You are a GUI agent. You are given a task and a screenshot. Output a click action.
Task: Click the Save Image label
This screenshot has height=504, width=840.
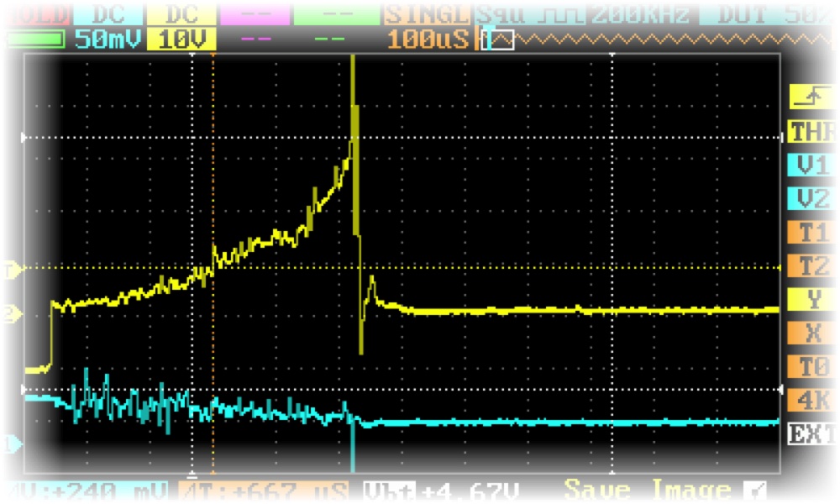(x=648, y=490)
